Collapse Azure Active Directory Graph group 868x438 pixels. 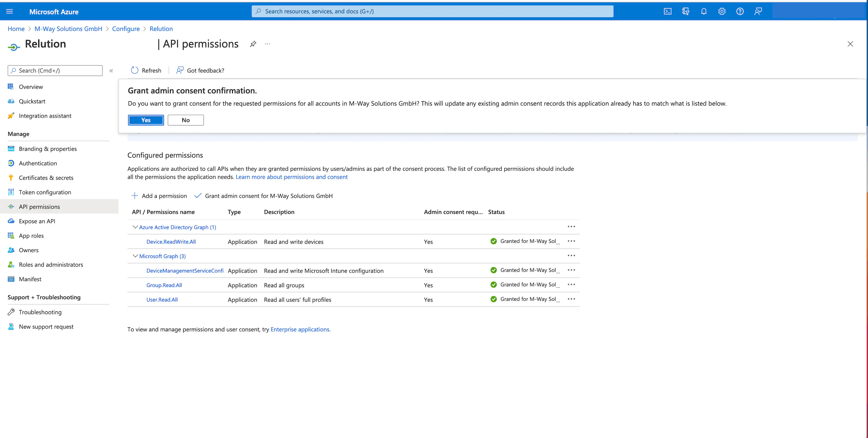(x=135, y=227)
